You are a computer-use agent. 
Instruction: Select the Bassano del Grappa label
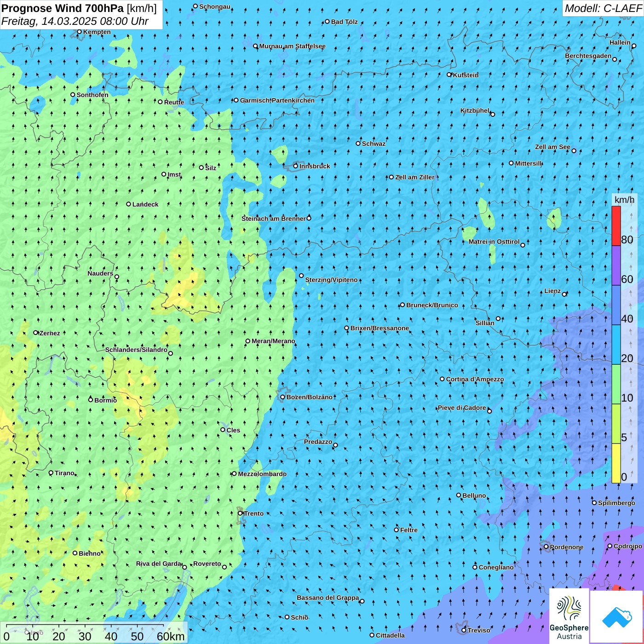[x=328, y=598]
